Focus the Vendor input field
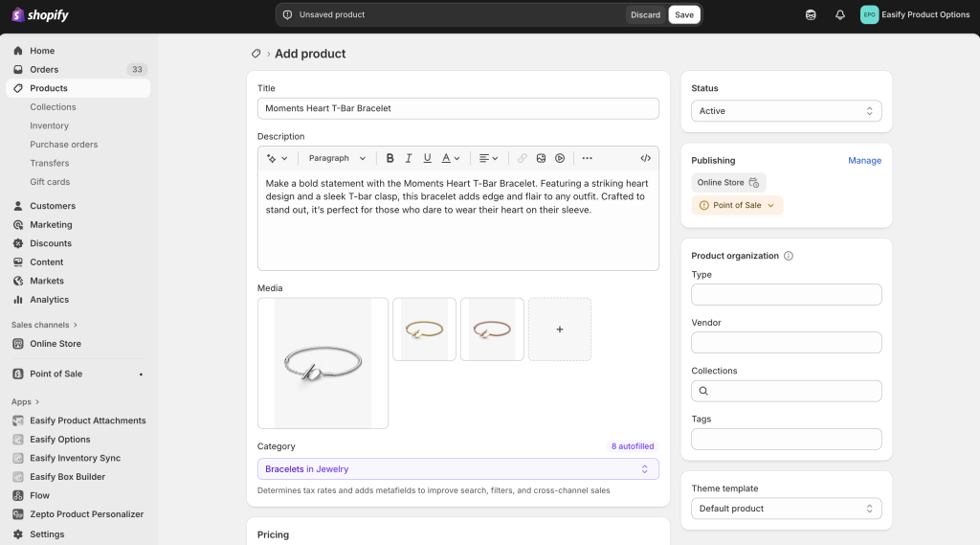Image resolution: width=980 pixels, height=545 pixels. click(x=787, y=343)
